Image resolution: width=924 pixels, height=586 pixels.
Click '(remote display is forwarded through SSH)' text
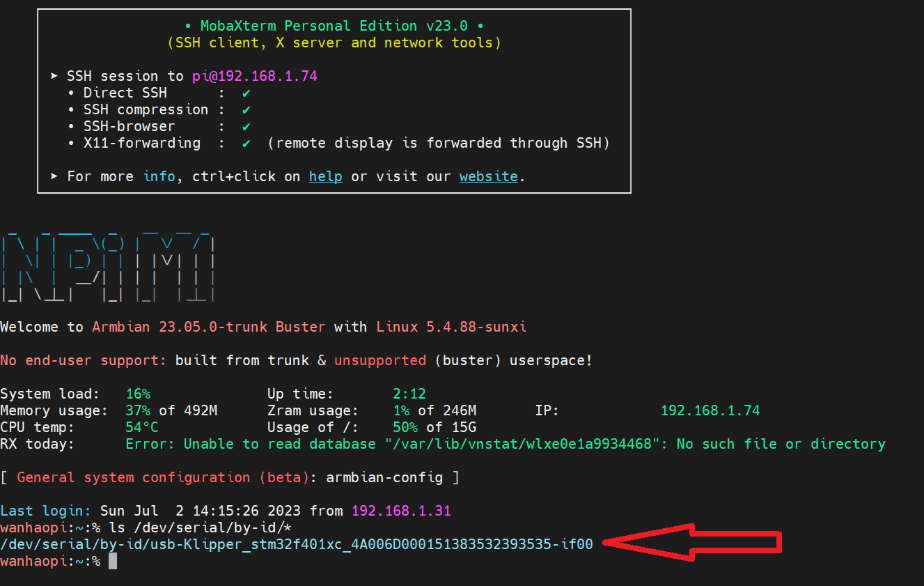pos(439,143)
